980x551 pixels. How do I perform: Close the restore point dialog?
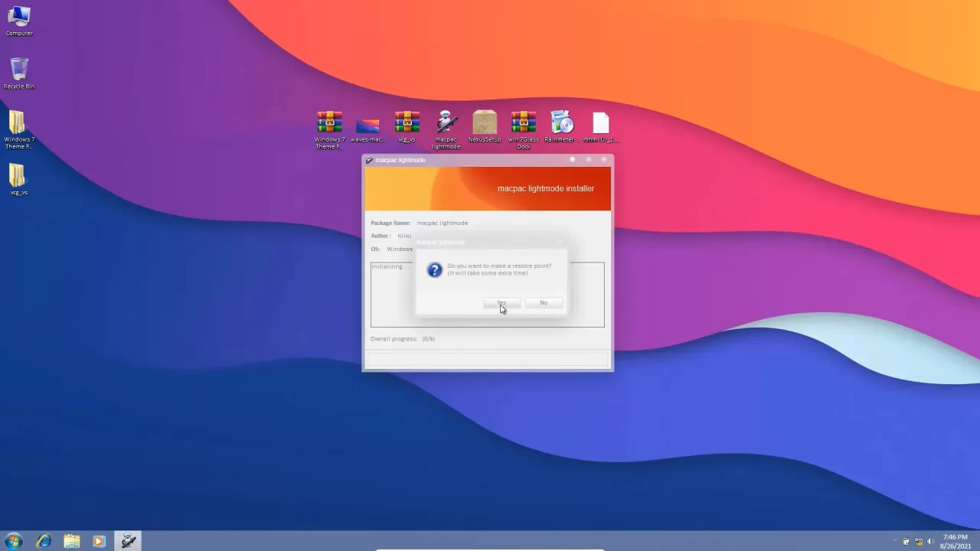click(560, 242)
